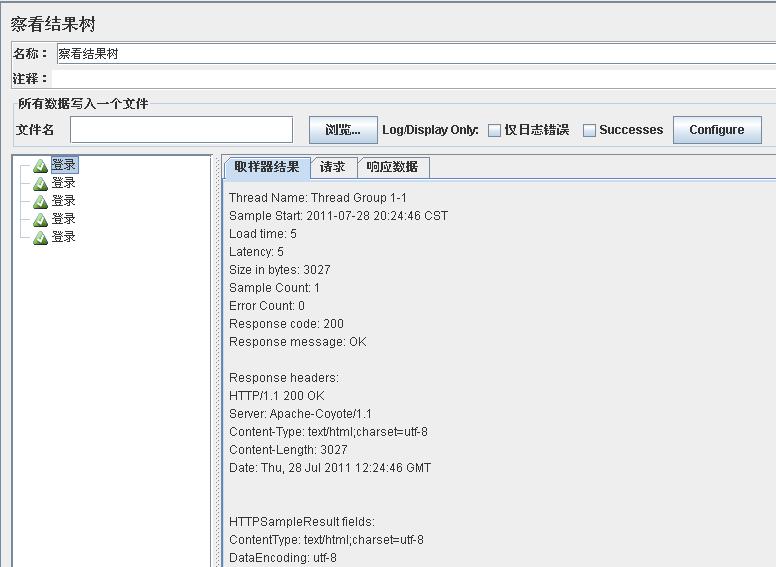Switch to the 响应数据 tab
The height and width of the screenshot is (567, 776).
(x=392, y=167)
